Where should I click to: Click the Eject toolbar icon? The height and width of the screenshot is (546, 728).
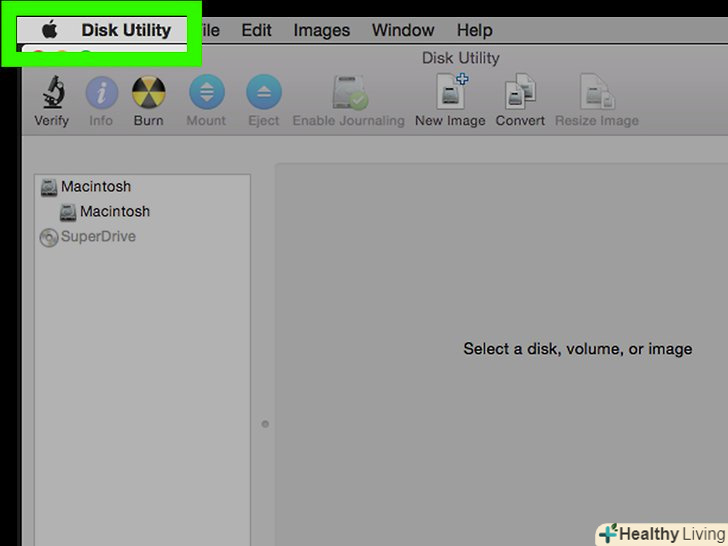[x=264, y=92]
